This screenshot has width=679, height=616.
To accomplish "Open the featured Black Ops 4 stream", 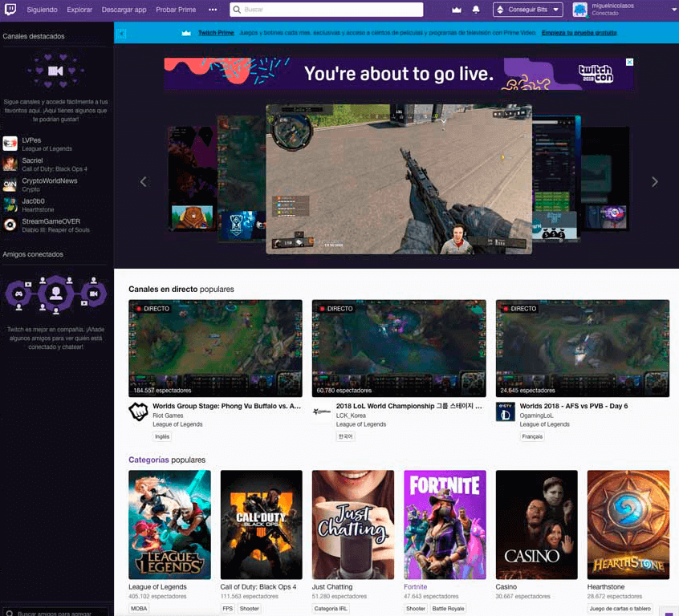I will (x=399, y=179).
